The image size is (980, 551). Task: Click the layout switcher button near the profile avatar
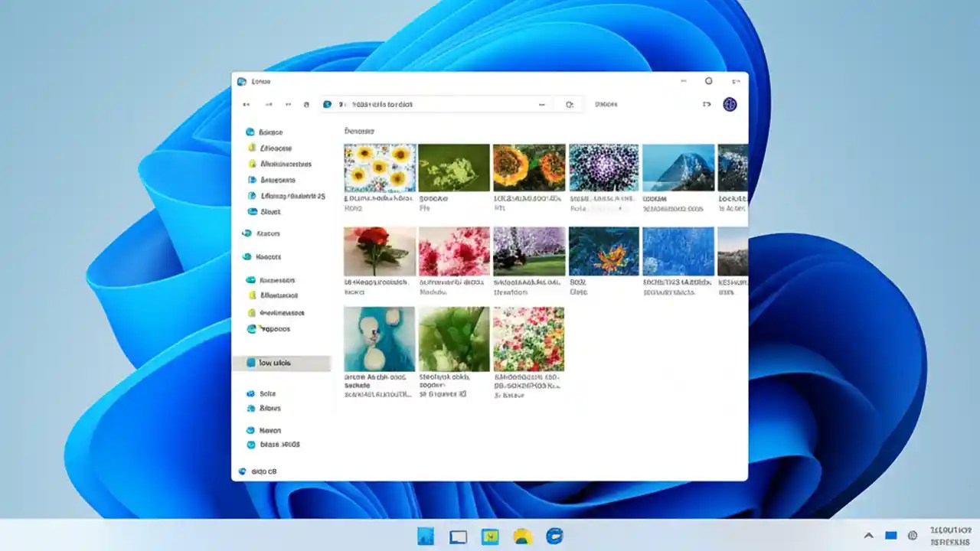click(x=706, y=104)
